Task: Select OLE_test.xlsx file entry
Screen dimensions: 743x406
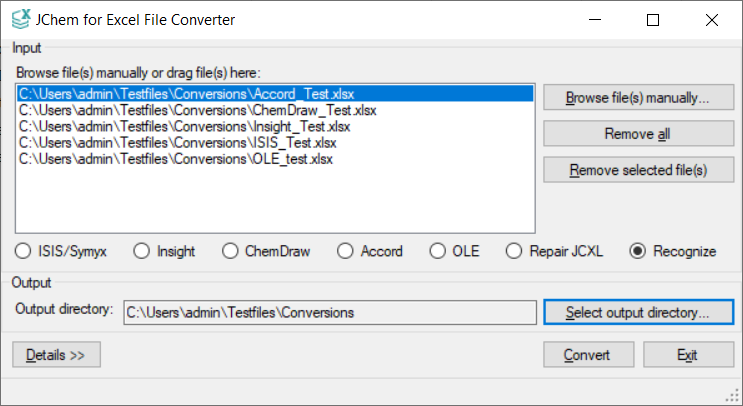Action: click(176, 158)
